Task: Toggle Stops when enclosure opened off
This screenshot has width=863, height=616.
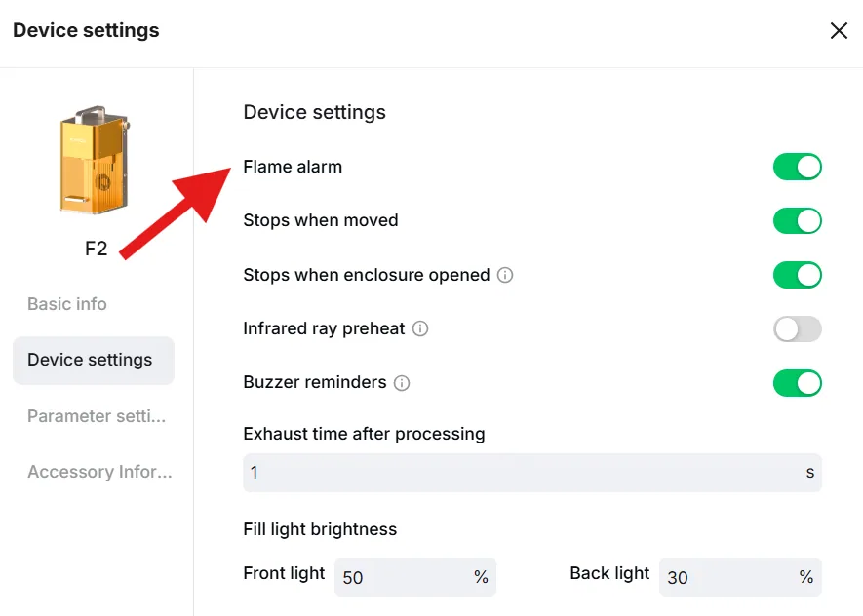Action: [x=797, y=275]
